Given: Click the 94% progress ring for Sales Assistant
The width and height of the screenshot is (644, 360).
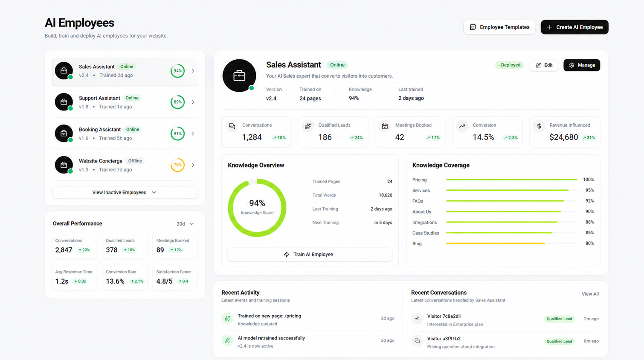Looking at the screenshot, I should click(x=178, y=71).
